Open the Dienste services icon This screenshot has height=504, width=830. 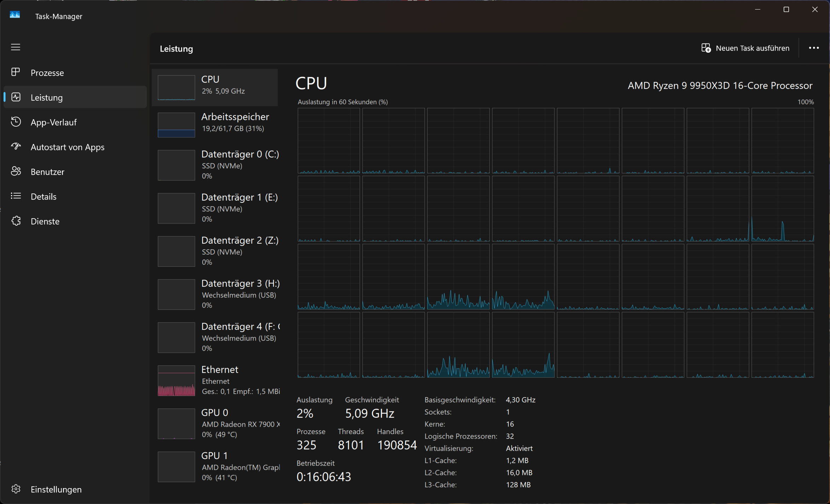tap(16, 221)
